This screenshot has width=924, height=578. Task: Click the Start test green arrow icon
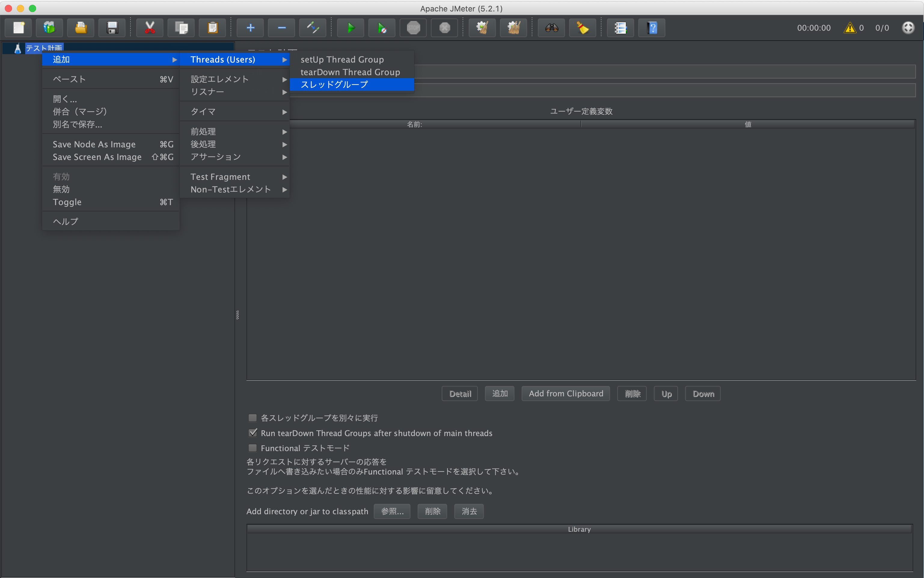[350, 28]
